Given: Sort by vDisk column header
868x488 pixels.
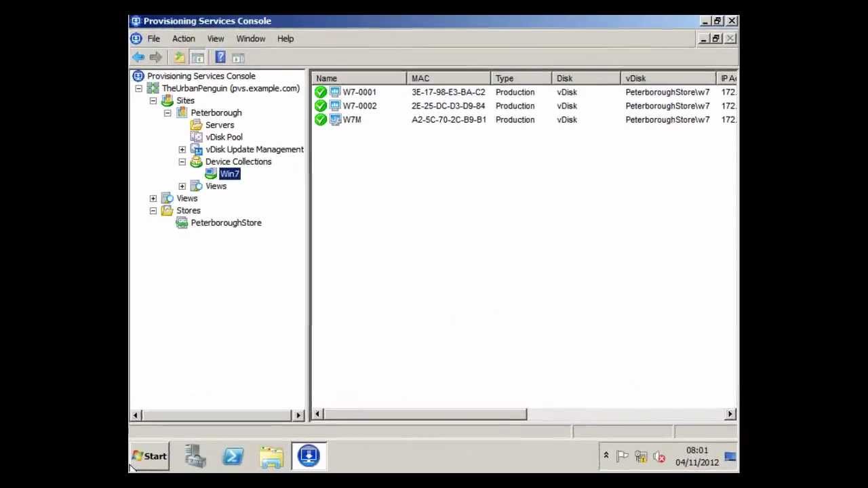Looking at the screenshot, I should pyautogui.click(x=668, y=79).
